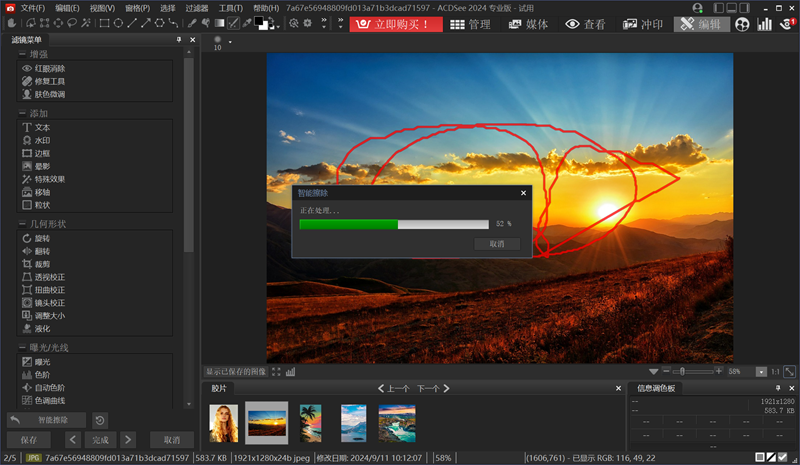Screen dimensions: 800x465
Task: Switch to the 管理 mode tab
Action: [470, 24]
